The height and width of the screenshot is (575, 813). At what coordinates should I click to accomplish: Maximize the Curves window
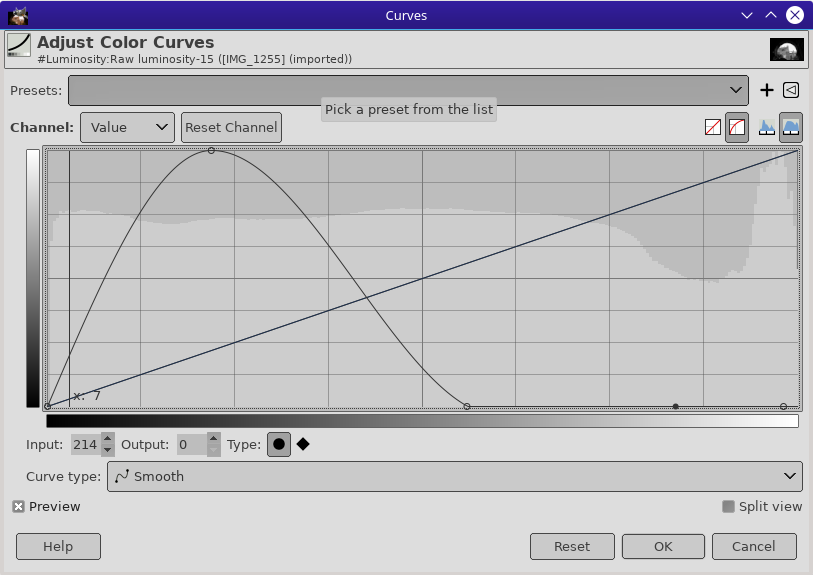pos(771,15)
